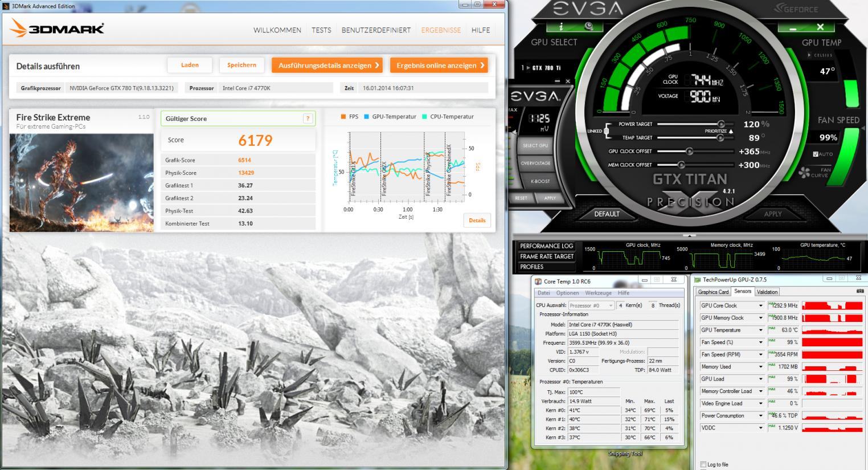This screenshot has height=470, width=868.
Task: Open the Fan Curve icon in Precision
Action: pos(804,172)
